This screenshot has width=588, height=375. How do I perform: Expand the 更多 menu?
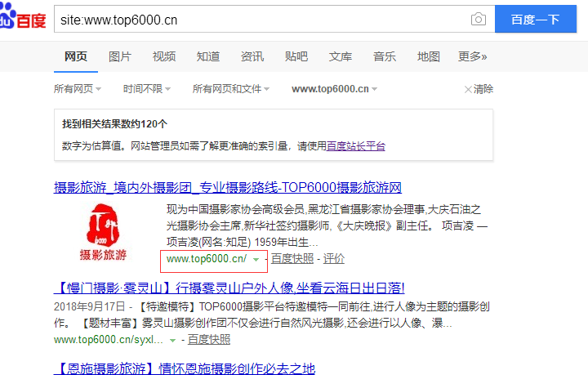[472, 56]
